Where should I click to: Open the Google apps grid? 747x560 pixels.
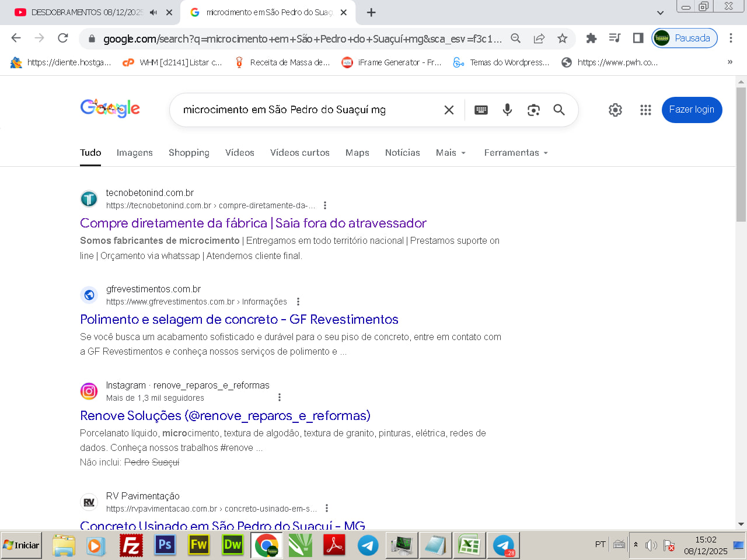click(x=645, y=110)
